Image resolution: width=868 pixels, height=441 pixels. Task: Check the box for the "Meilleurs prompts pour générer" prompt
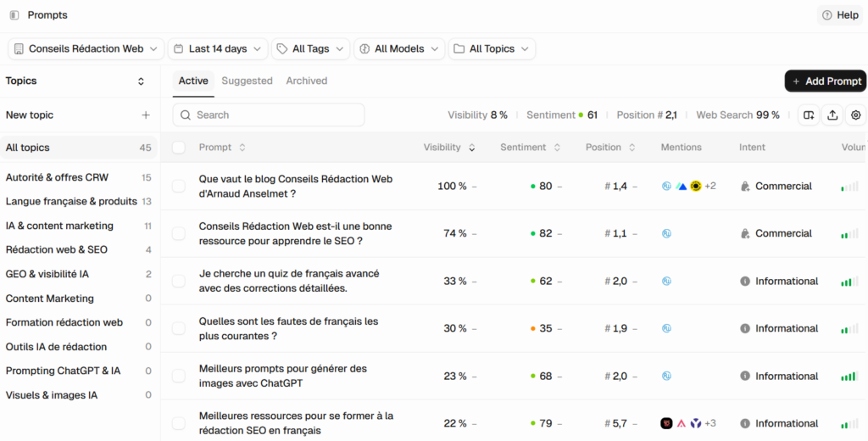(178, 377)
